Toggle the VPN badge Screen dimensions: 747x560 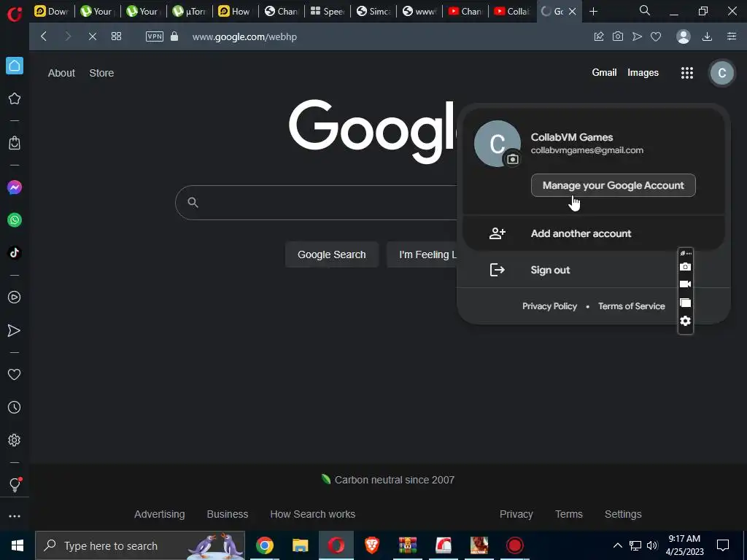tap(155, 36)
